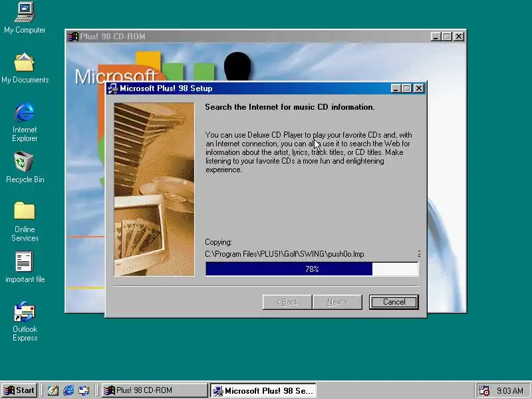The width and height of the screenshot is (532, 399).
Task: Click the Microsoft logo text in CD-ROM window
Action: pyautogui.click(x=115, y=76)
